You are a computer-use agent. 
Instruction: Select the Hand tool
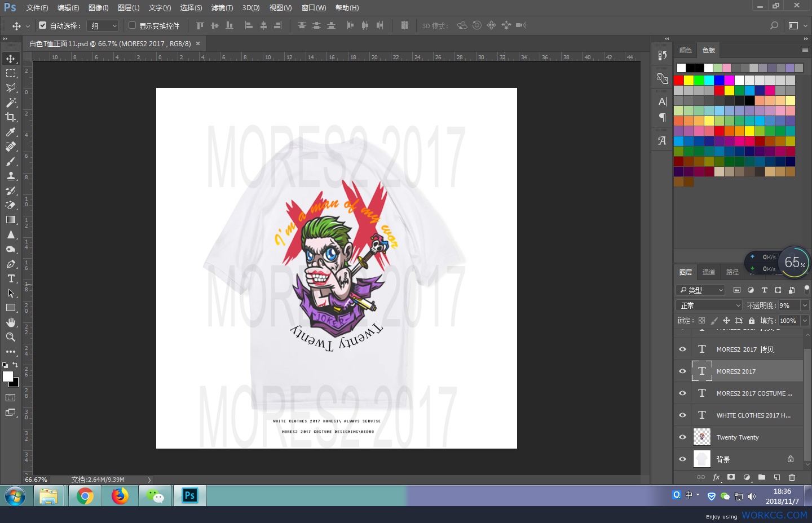11,322
